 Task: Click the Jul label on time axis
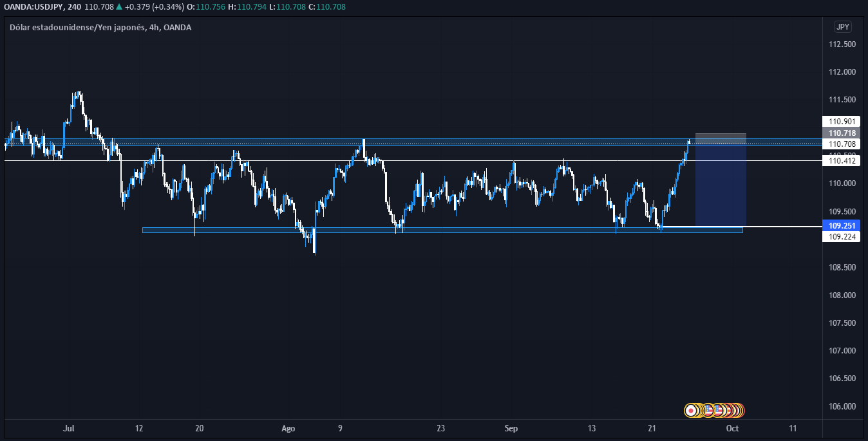(x=70, y=428)
